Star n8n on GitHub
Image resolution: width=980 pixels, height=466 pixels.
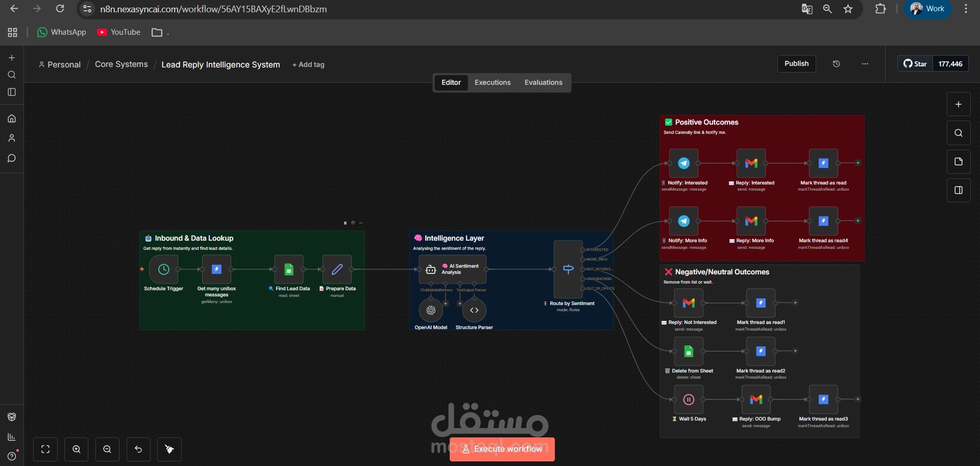[x=915, y=64]
